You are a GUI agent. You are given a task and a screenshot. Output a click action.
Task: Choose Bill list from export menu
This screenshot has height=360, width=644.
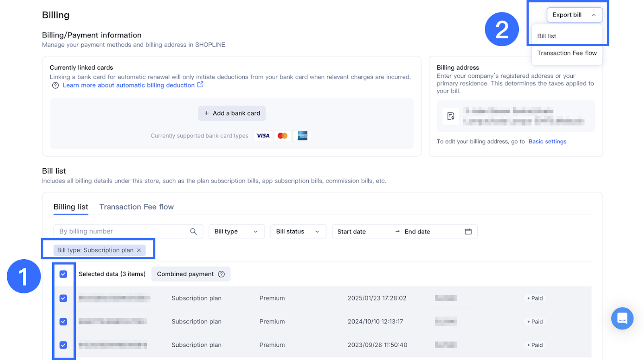click(547, 36)
